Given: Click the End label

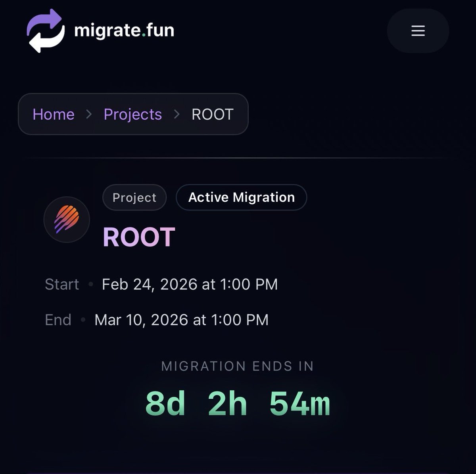Looking at the screenshot, I should coord(58,320).
